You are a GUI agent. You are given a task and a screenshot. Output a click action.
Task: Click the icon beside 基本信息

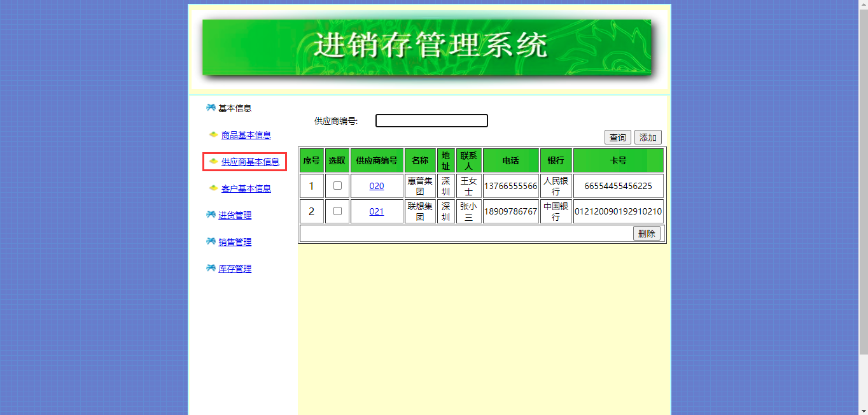(211, 108)
